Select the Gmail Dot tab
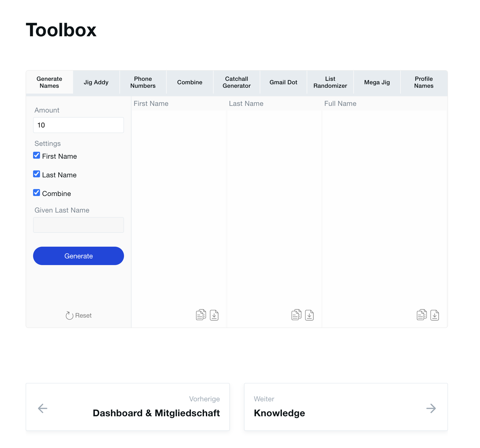Image resolution: width=480 pixels, height=448 pixels. click(283, 82)
